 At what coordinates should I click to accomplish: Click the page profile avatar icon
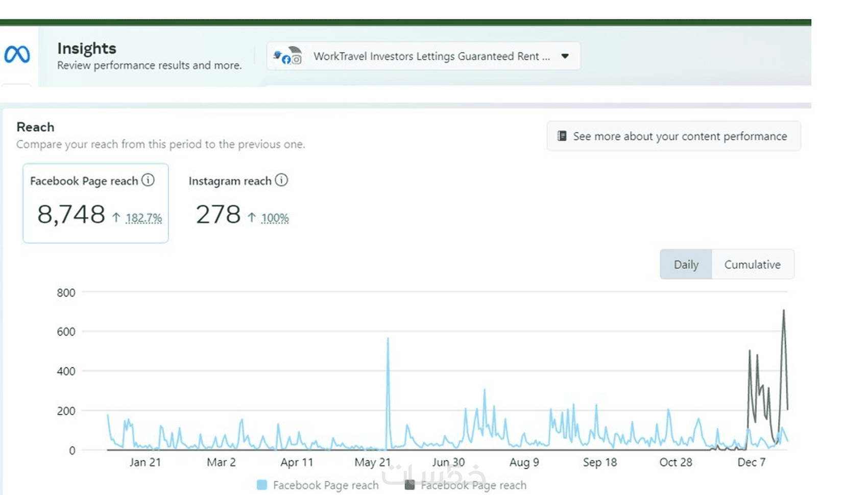[288, 56]
